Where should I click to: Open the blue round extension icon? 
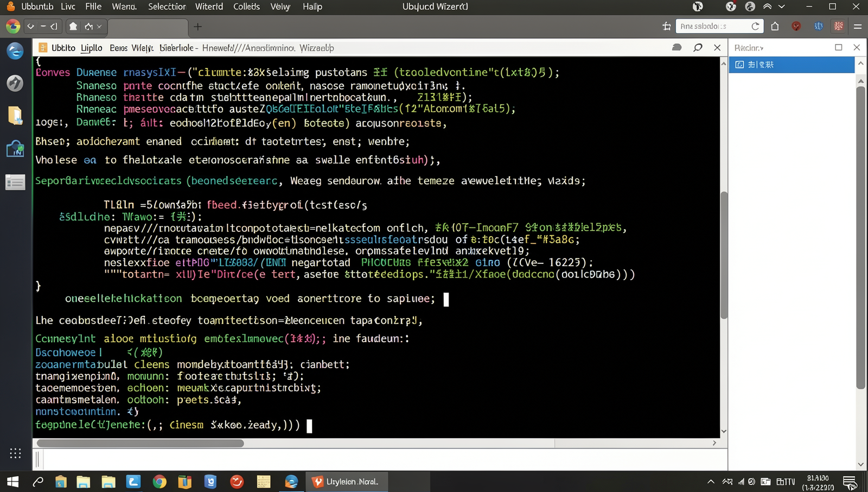[x=819, y=26]
